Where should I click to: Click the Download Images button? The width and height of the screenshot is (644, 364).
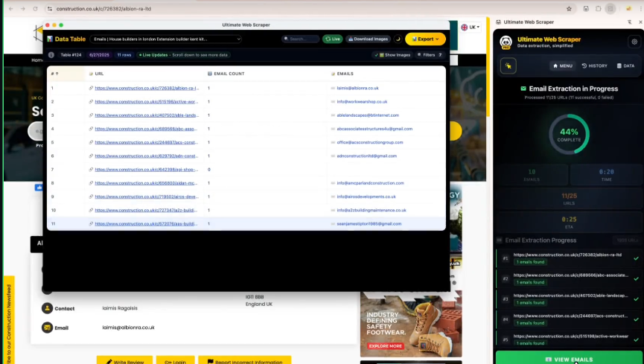click(368, 39)
